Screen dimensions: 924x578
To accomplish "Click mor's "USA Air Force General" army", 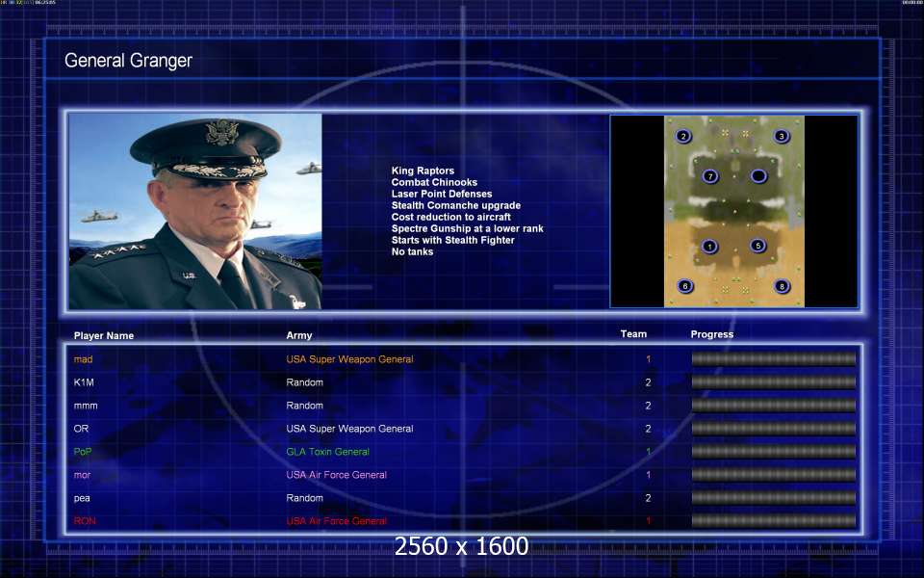I will [x=337, y=475].
